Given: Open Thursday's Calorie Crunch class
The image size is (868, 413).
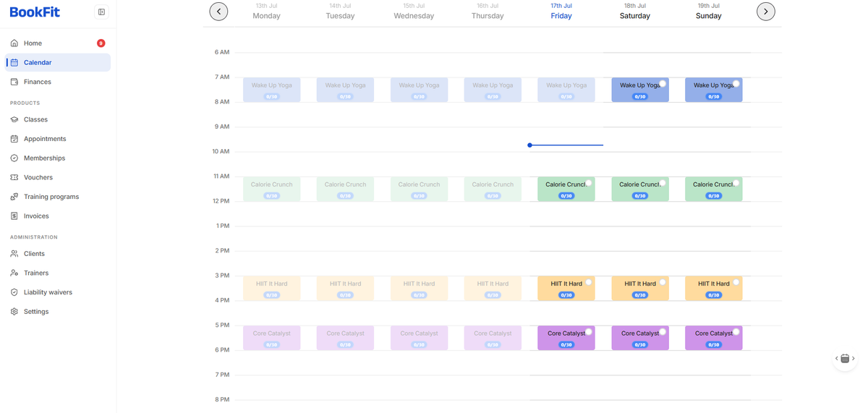Looking at the screenshot, I should point(493,190).
